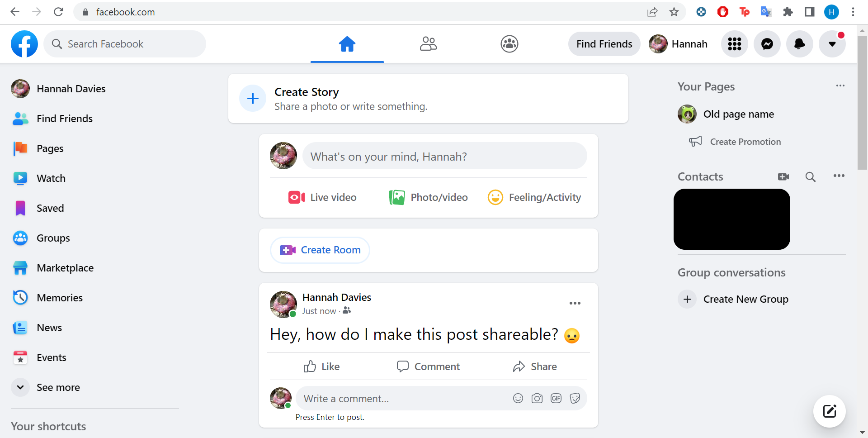868x438 pixels.
Task: Attach a photo to the comment
Action: point(537,398)
